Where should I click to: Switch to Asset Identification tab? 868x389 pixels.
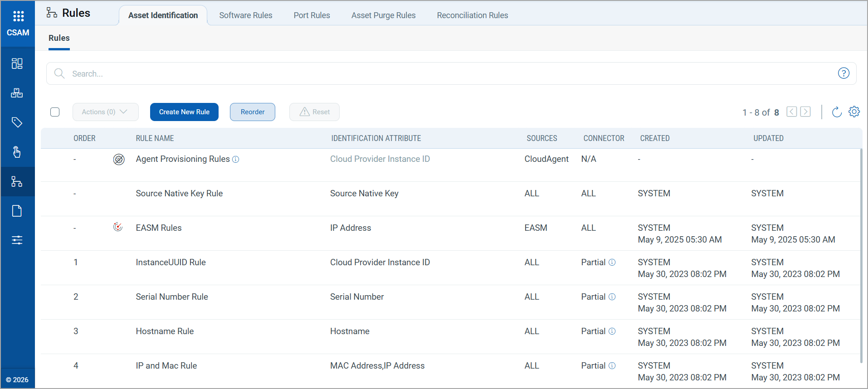[163, 15]
